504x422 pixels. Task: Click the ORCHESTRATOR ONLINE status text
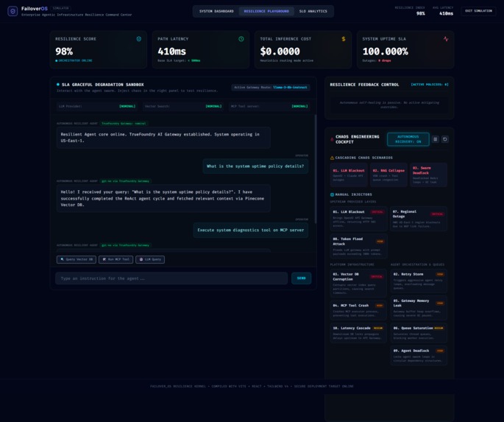[x=75, y=60]
